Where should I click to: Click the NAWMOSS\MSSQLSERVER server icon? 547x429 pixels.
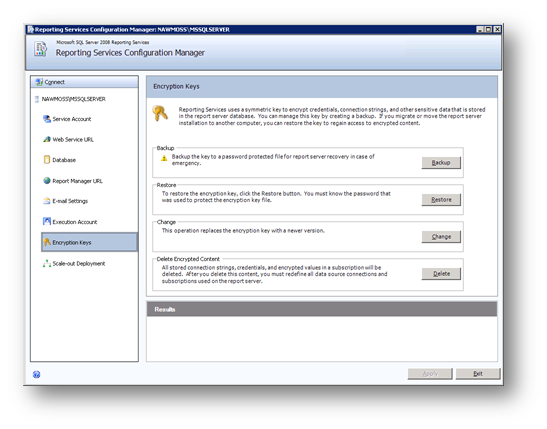(x=37, y=99)
